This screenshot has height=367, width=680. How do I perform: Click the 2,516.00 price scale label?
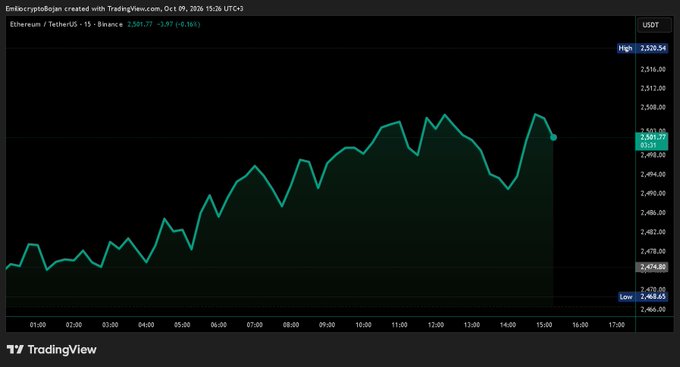[x=653, y=69]
